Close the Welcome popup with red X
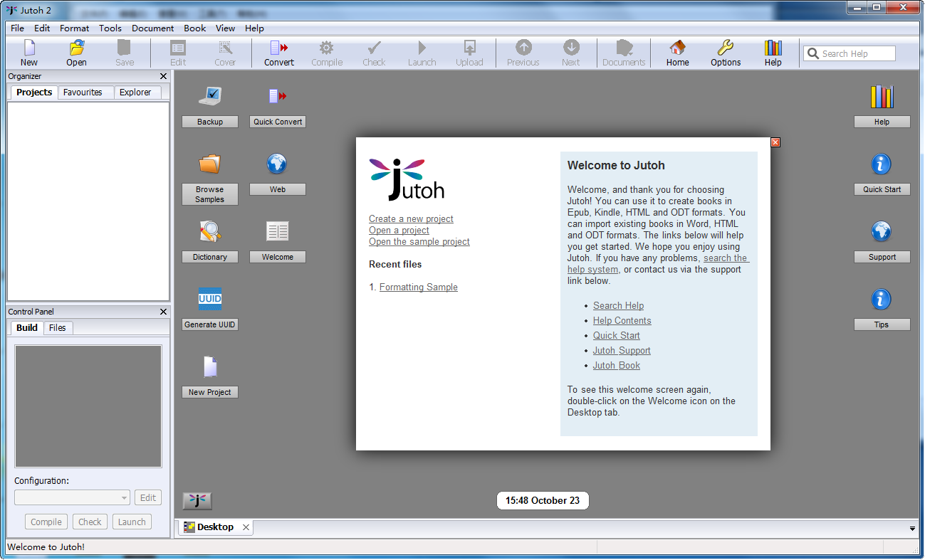The image size is (925, 560). click(775, 142)
